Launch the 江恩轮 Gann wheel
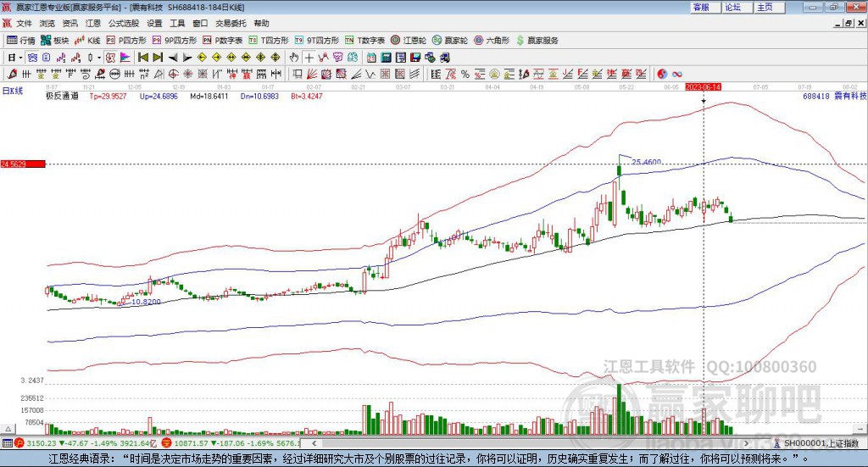This screenshot has width=868, height=467. [x=409, y=41]
